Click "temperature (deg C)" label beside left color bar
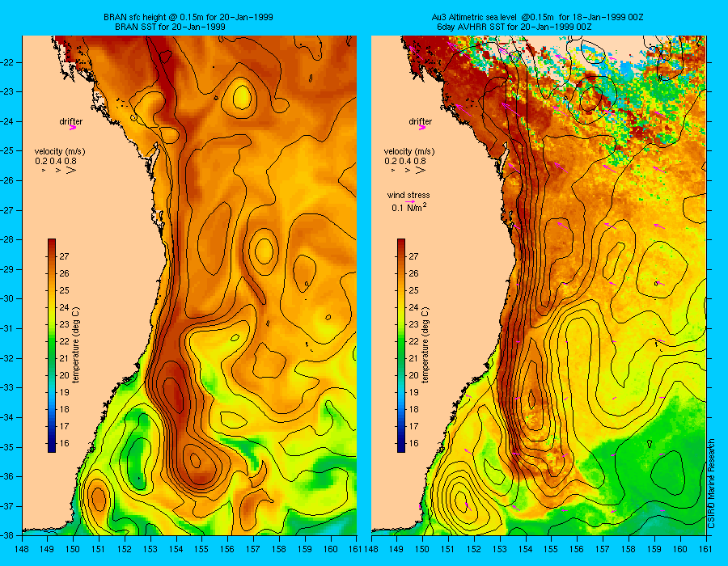Viewport: 728px width, 566px height. [76, 345]
